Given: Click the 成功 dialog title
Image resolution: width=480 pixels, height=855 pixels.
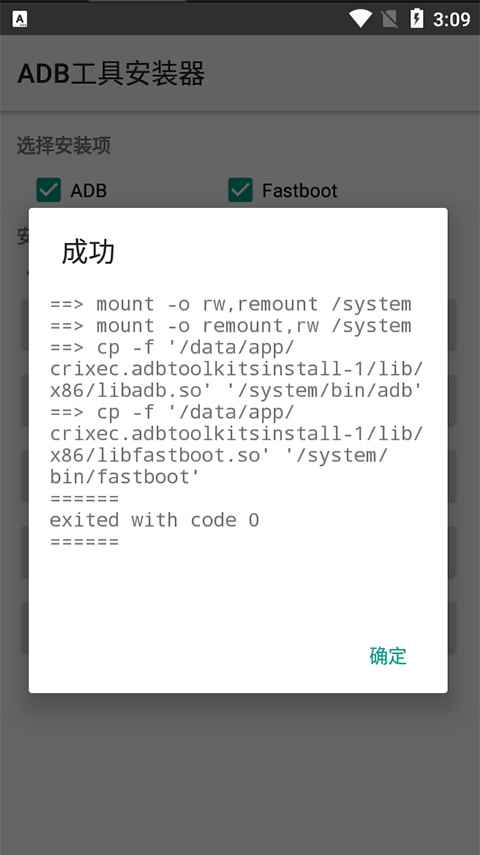Looking at the screenshot, I should (x=88, y=252).
